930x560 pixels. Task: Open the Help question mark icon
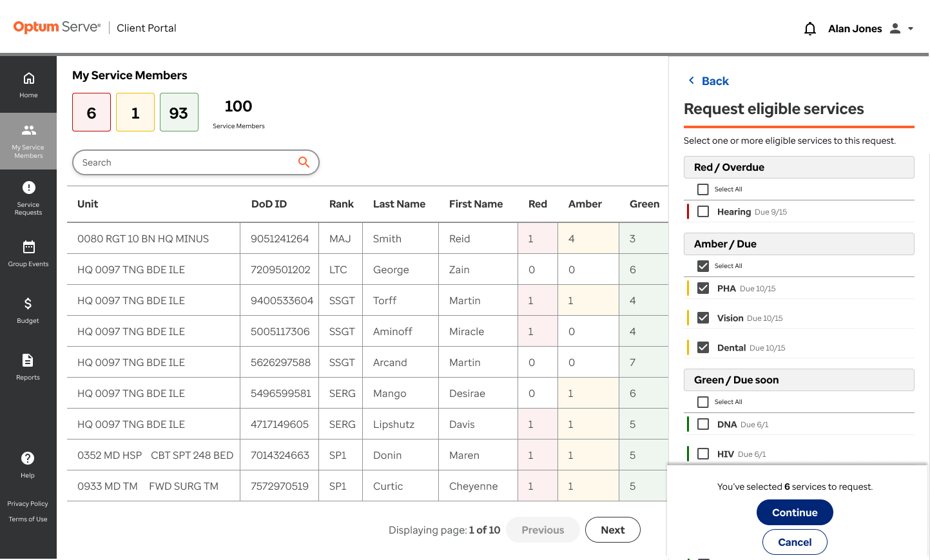28,458
